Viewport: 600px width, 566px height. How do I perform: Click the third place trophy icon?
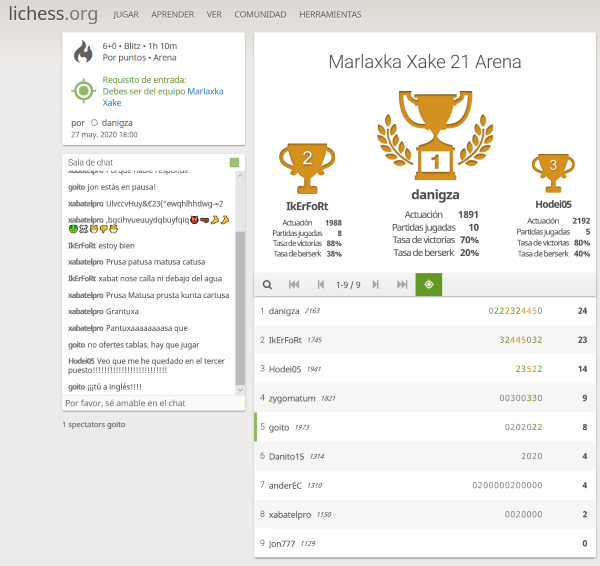tap(553, 167)
